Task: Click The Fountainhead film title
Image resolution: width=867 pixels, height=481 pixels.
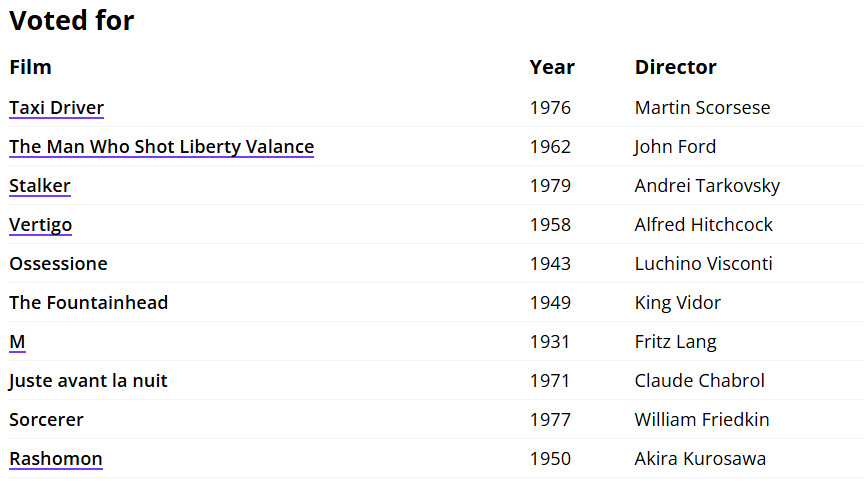Action: pos(88,302)
